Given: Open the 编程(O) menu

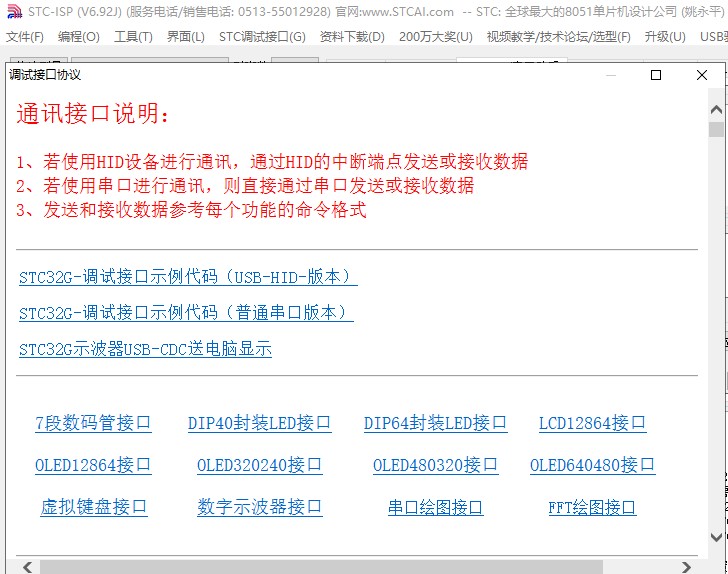Looking at the screenshot, I should pos(79,36).
